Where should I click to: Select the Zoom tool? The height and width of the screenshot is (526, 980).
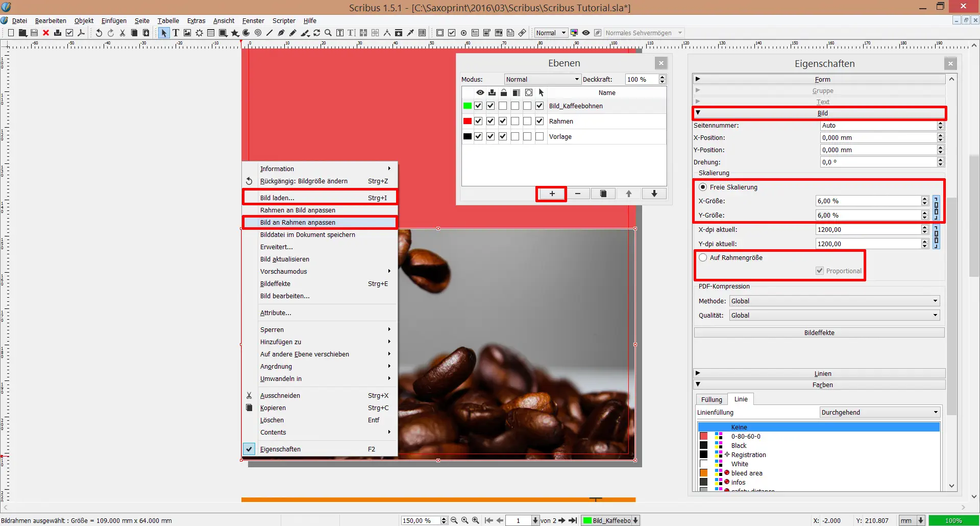click(x=328, y=33)
